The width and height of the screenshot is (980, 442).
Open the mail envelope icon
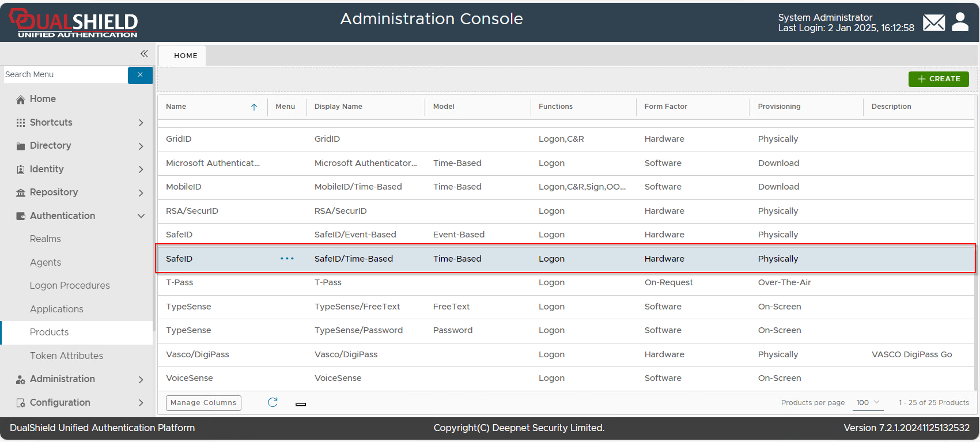(933, 23)
